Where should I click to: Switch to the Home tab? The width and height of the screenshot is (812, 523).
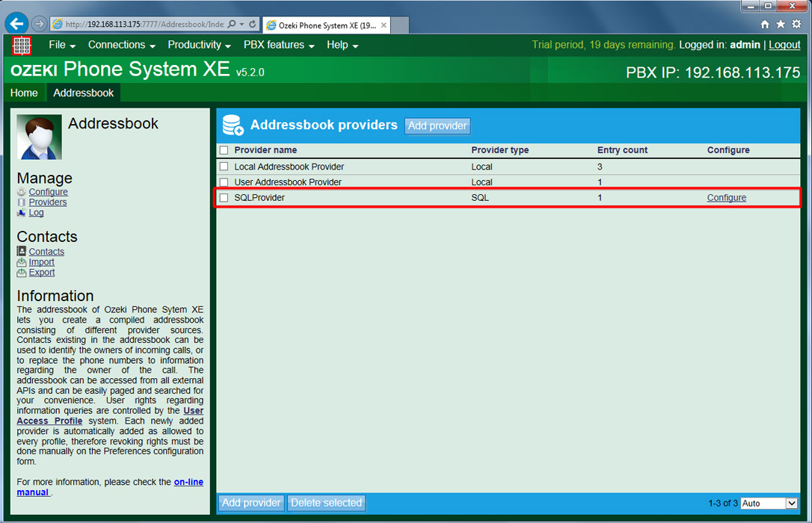click(x=24, y=93)
